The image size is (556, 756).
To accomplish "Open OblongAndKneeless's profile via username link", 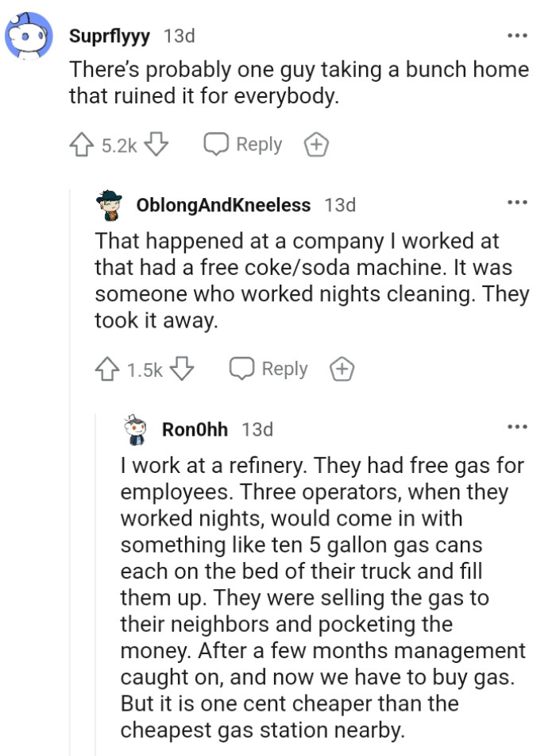I will point(224,204).
